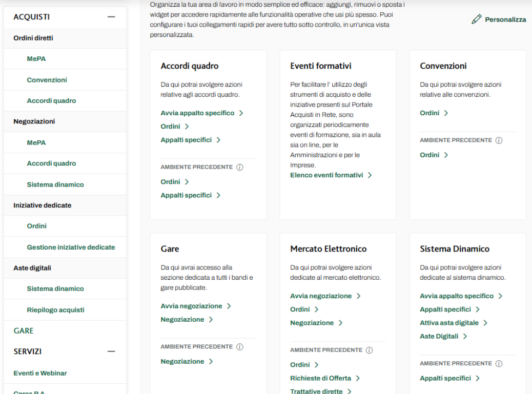The width and height of the screenshot is (532, 394).
Task: Open Eventi e Webinar sidebar item
Action: (40, 373)
